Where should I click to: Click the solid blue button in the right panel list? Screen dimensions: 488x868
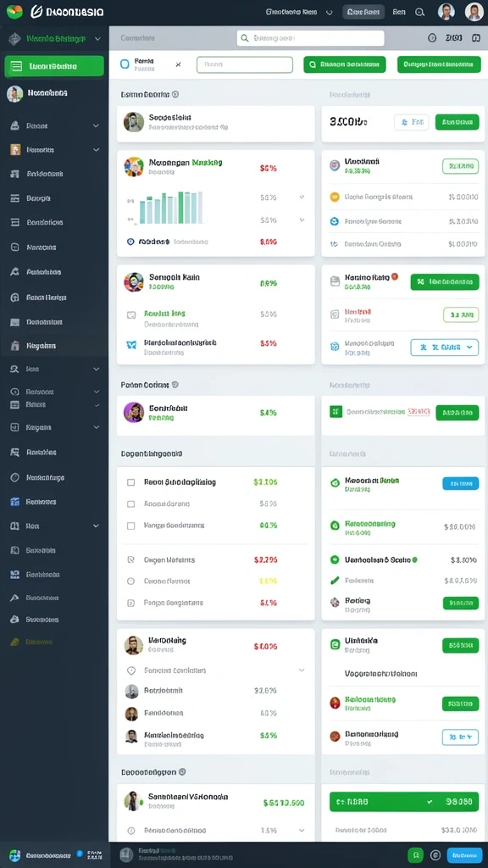[460, 483]
